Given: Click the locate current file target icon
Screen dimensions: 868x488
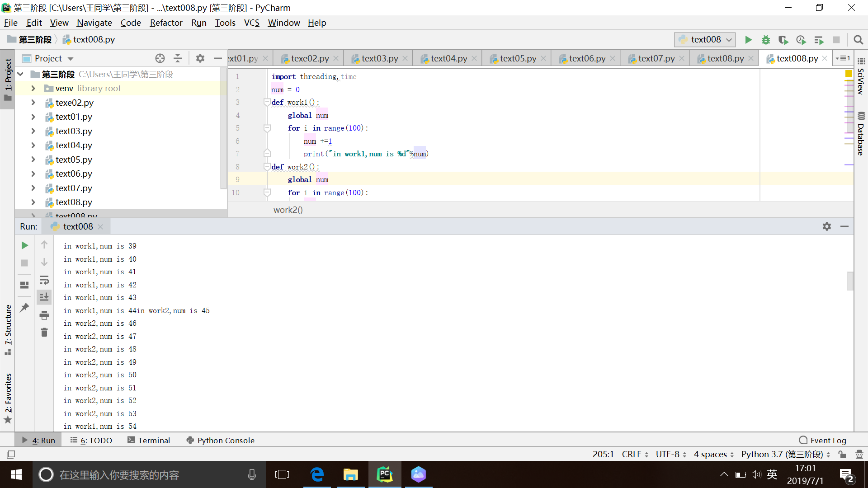Looking at the screenshot, I should [x=160, y=58].
